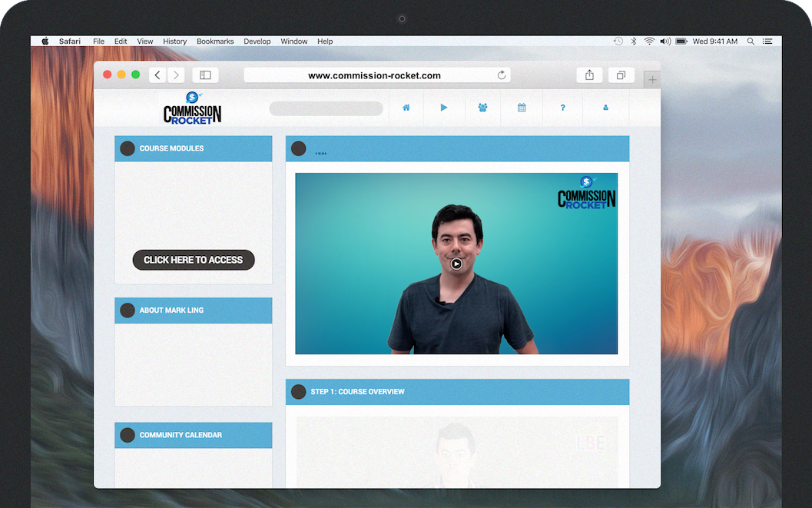The height and width of the screenshot is (508, 812).
Task: Open the Safari share button
Action: [589, 75]
